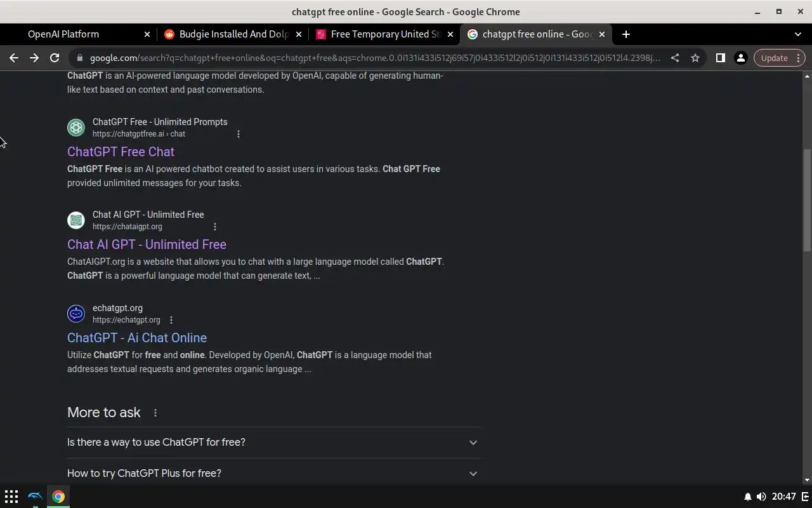Open a new browser tab

point(626,34)
